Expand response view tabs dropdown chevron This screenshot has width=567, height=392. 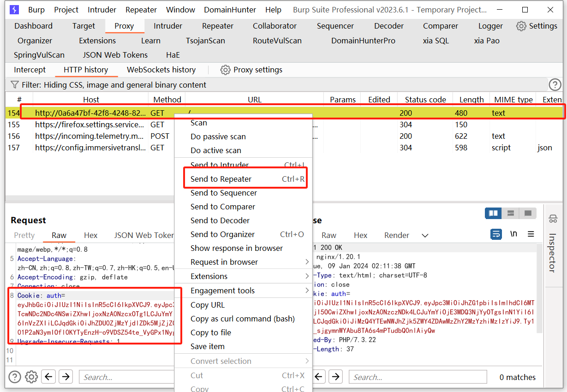[425, 235]
